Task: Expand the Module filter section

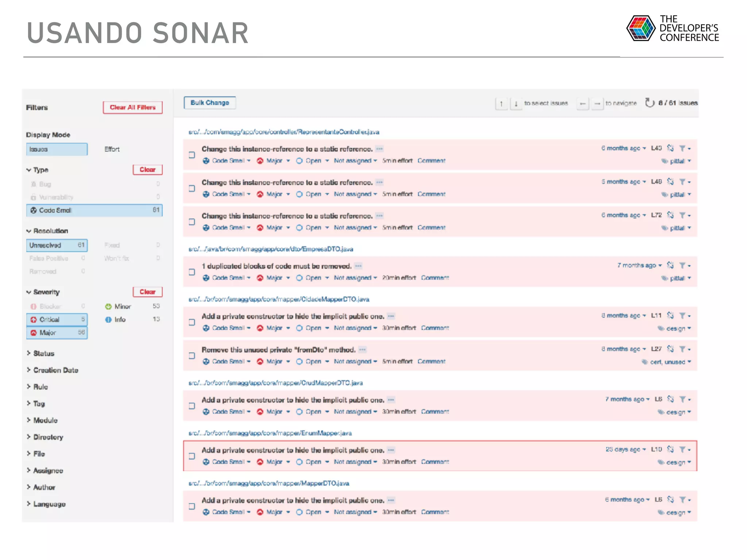Action: pos(42,420)
